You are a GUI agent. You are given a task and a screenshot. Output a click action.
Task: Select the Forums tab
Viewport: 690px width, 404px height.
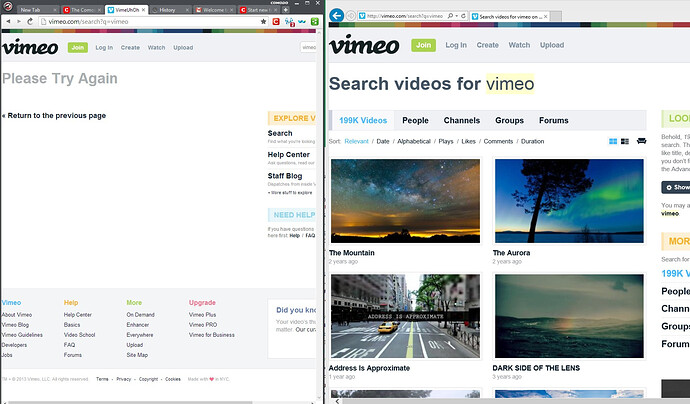click(554, 120)
